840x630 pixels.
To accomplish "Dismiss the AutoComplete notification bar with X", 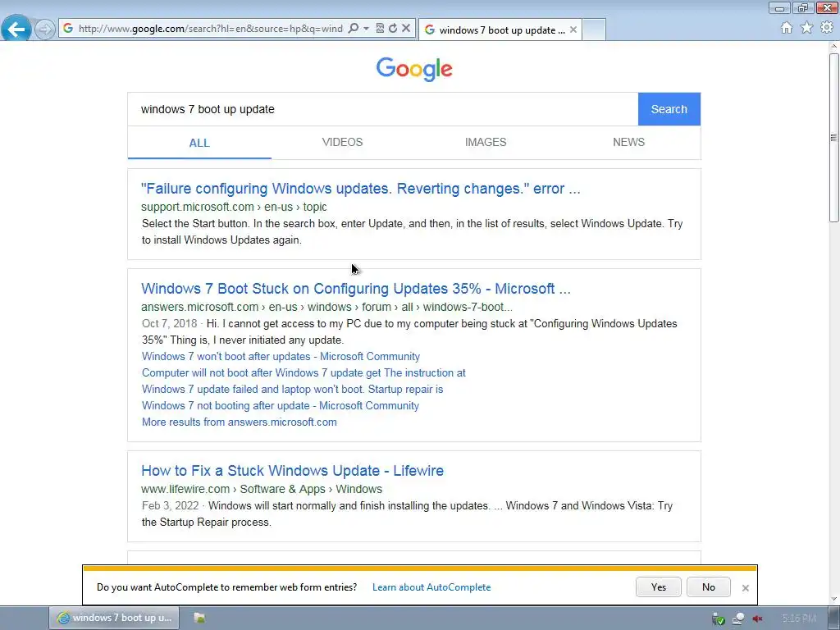I will pyautogui.click(x=745, y=588).
